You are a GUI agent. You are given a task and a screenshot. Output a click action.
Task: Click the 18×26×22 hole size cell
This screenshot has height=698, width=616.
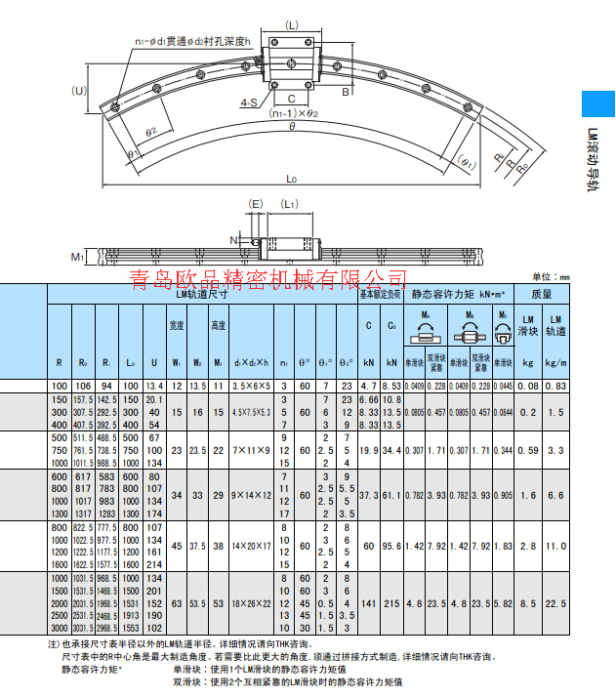tap(252, 603)
